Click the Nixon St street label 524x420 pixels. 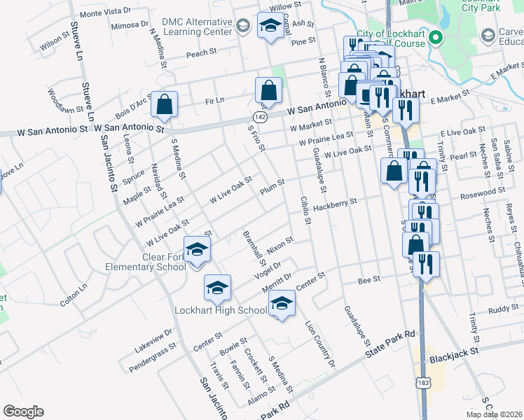280,246
